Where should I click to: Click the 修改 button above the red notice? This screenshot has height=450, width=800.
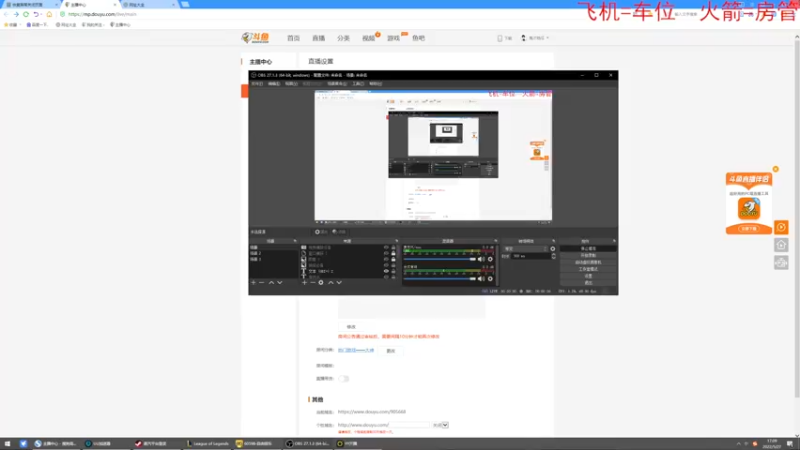pos(351,327)
